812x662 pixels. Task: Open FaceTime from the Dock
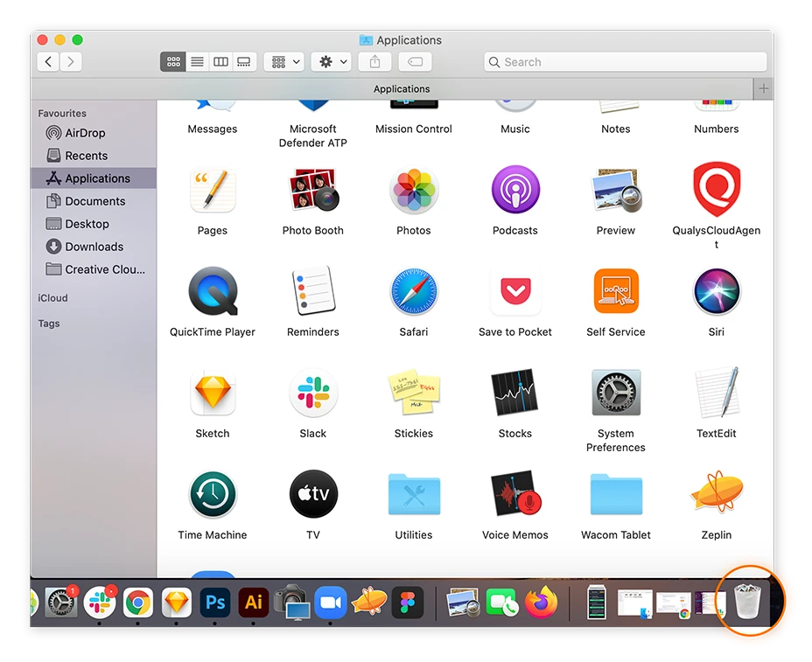coord(501,603)
